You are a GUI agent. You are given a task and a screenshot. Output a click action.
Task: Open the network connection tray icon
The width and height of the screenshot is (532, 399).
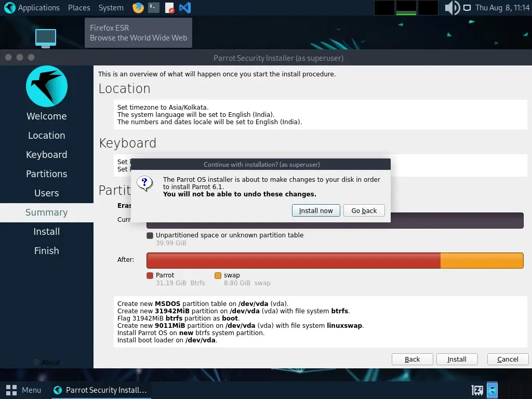[x=467, y=8]
